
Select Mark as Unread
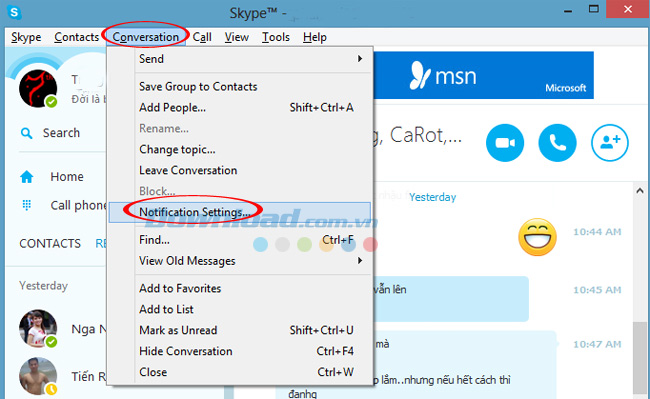[x=240, y=330]
